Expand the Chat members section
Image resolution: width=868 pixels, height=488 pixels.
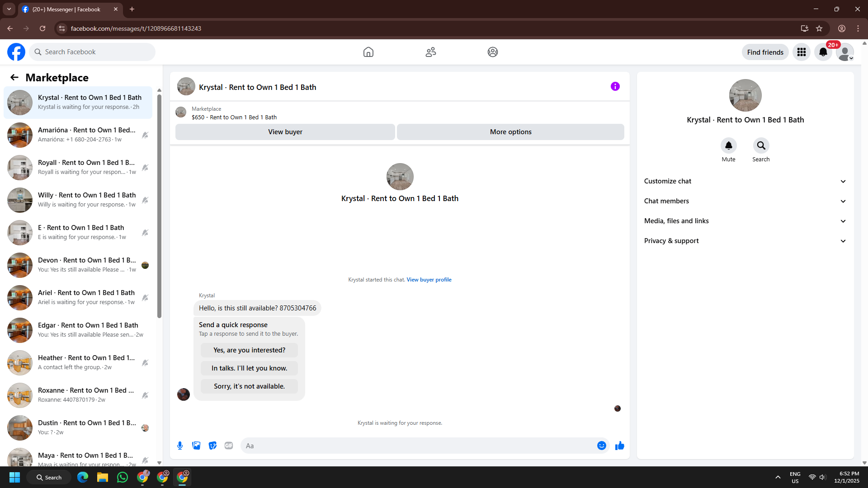coord(745,201)
